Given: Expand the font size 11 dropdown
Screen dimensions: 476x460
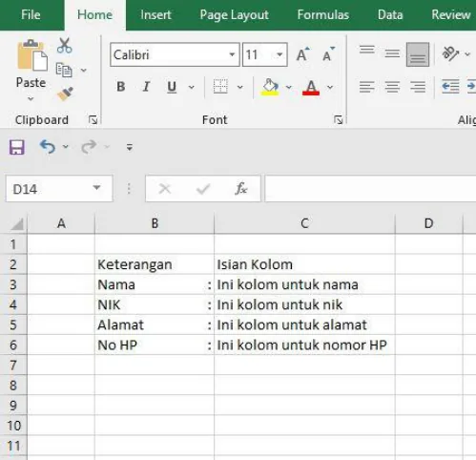Looking at the screenshot, I should pyautogui.click(x=279, y=54).
